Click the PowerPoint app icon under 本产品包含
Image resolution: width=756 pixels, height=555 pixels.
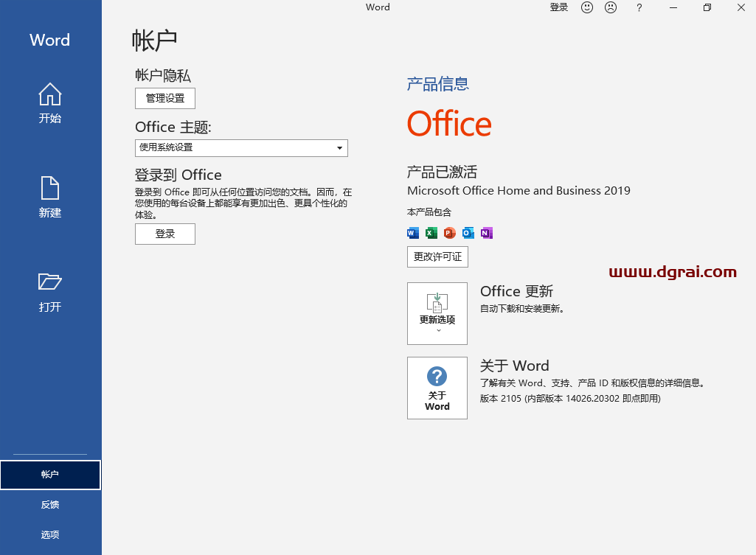pos(449,233)
